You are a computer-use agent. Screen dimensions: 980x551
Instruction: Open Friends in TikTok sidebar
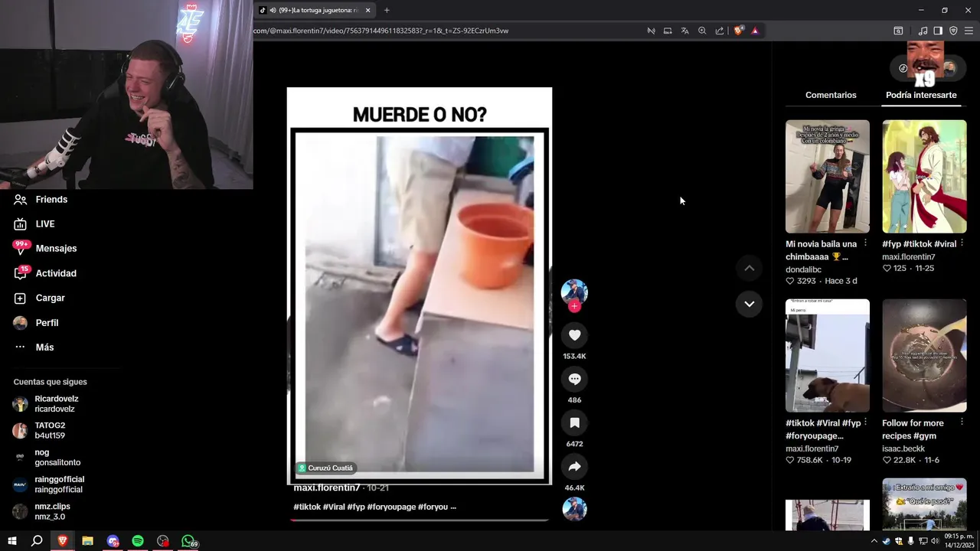[41, 199]
